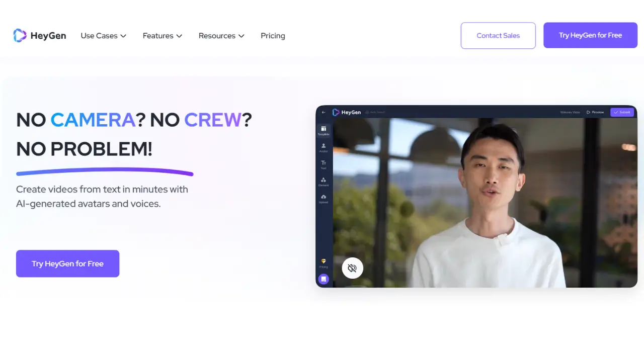Unmute the demo video with the sound icon
The image size is (644, 362).
tap(352, 268)
